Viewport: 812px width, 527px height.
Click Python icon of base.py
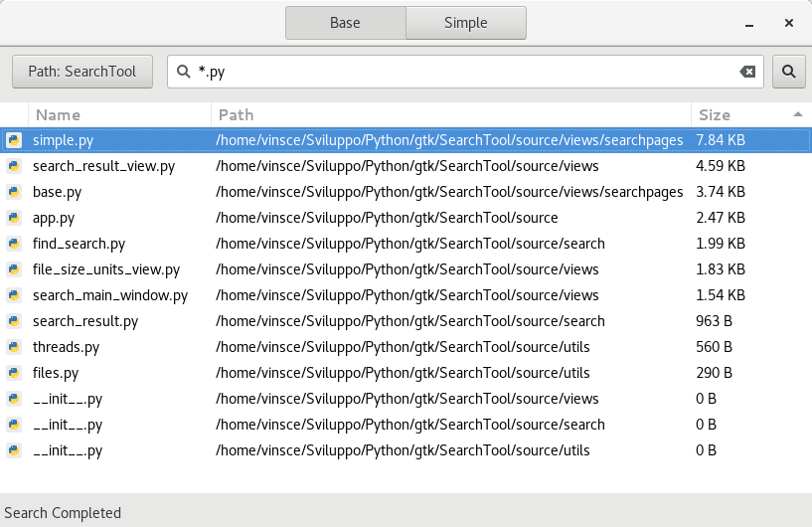click(x=14, y=192)
